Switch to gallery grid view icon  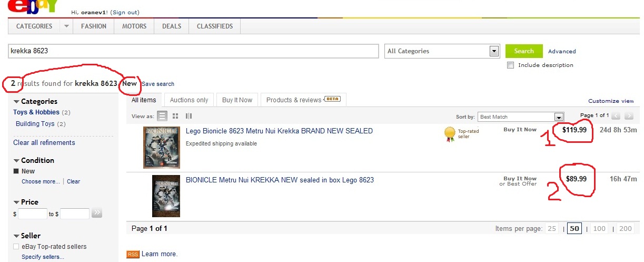(x=176, y=116)
